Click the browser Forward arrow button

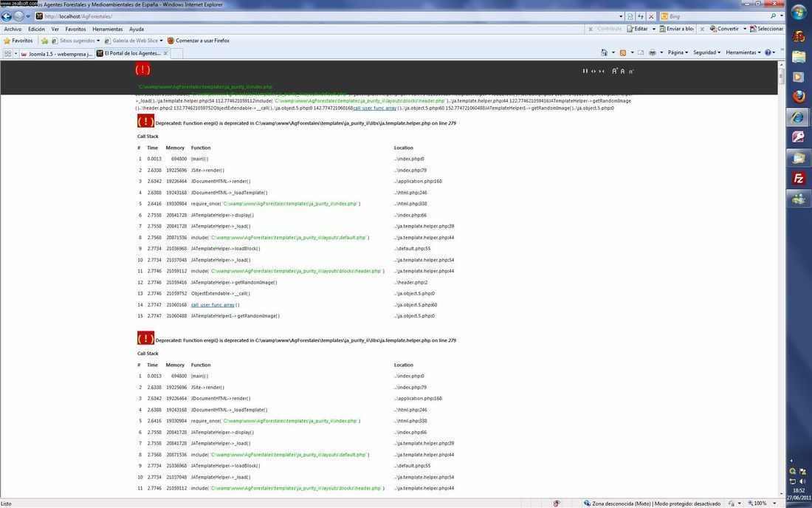tap(18, 16)
